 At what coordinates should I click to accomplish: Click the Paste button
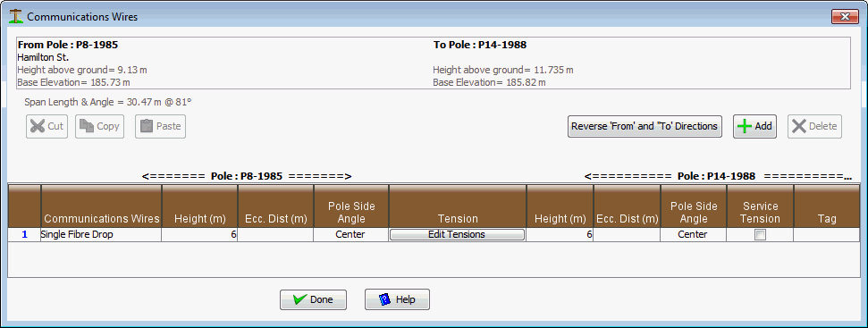click(x=161, y=126)
